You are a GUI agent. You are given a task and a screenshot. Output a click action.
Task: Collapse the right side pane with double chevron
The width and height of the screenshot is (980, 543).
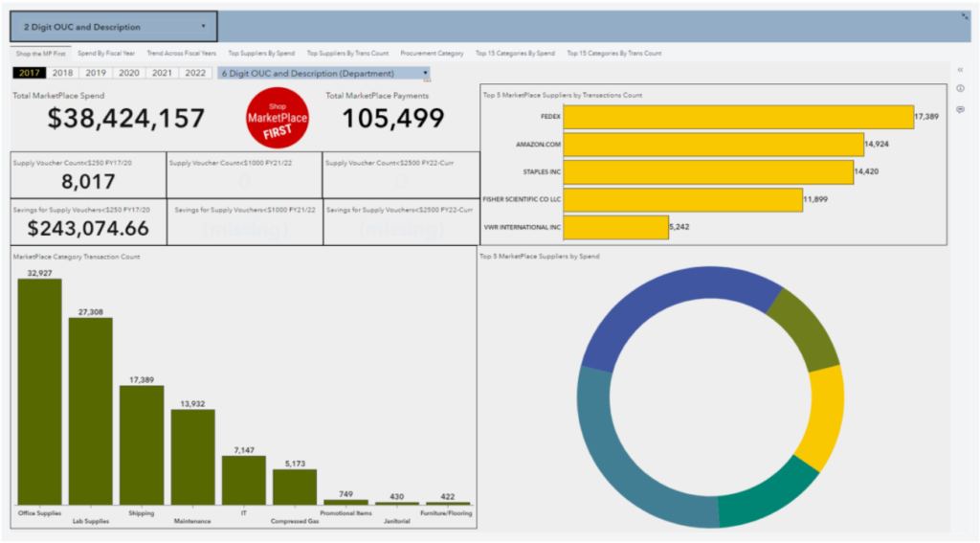click(960, 70)
